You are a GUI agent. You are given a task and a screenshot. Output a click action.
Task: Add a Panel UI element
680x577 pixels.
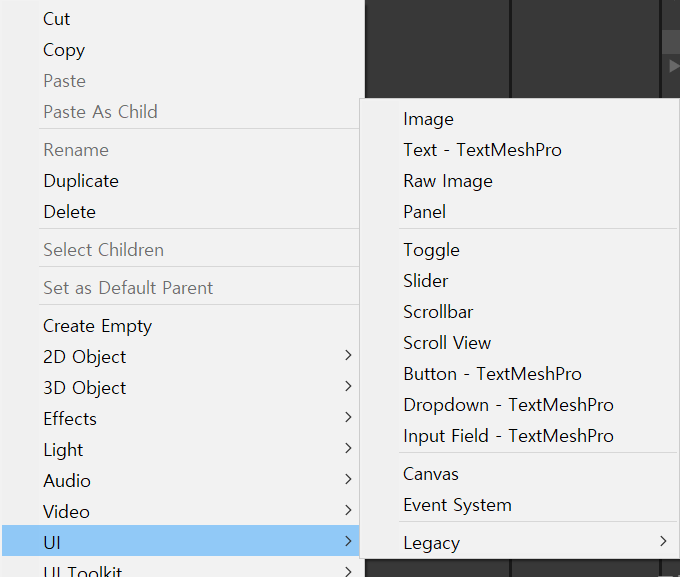(x=520, y=212)
